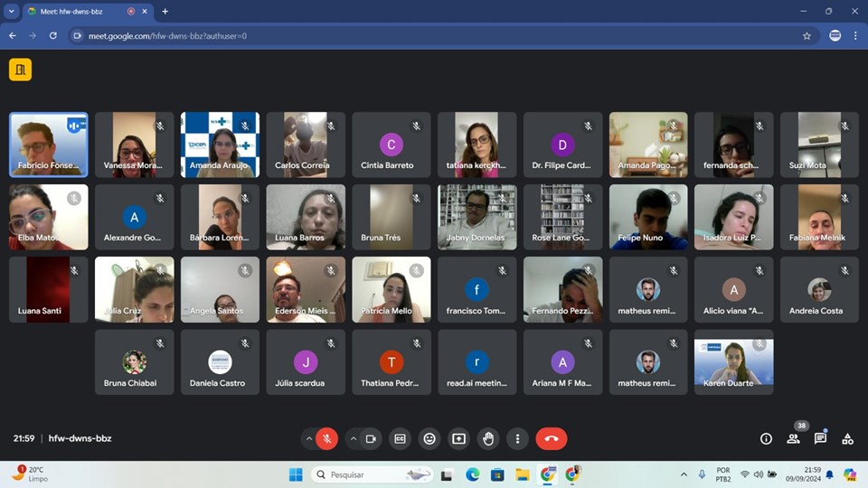This screenshot has height=488, width=868.
Task: Open a new browser tab
Action: tap(165, 12)
